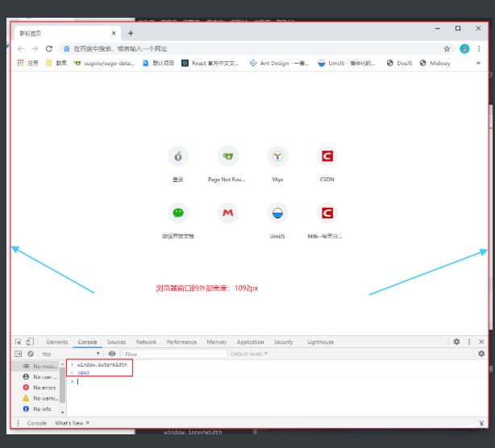The width and height of the screenshot is (495, 448).
Task: Switch to the Lighthouse tab
Action: [x=320, y=342]
